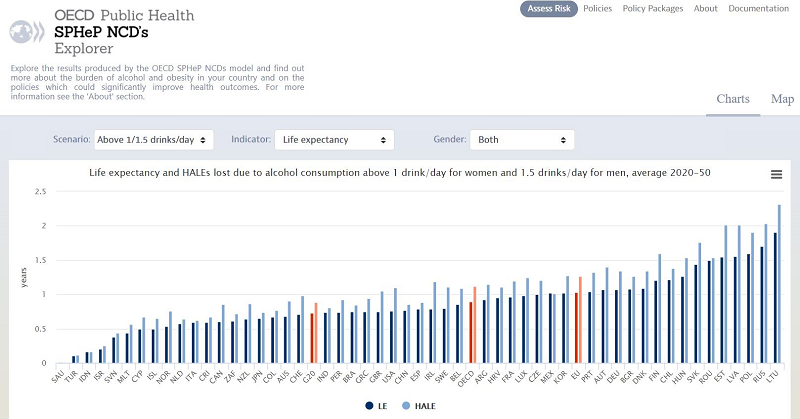Click the G20 axis label
Screen dimensions: 800x419
[x=309, y=378]
